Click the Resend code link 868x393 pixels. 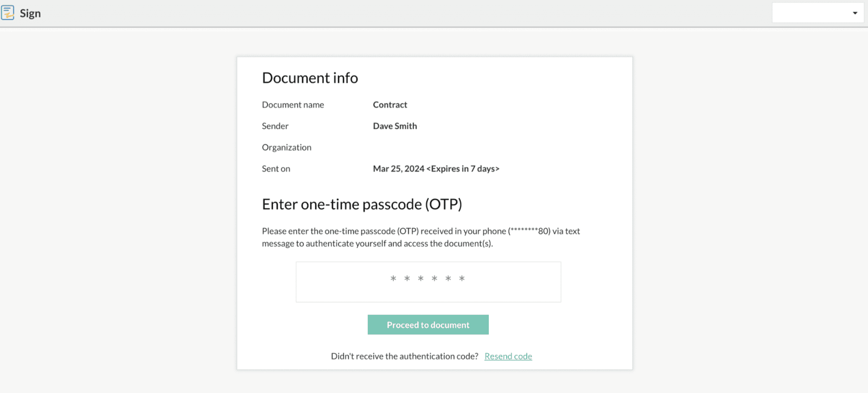(508, 356)
